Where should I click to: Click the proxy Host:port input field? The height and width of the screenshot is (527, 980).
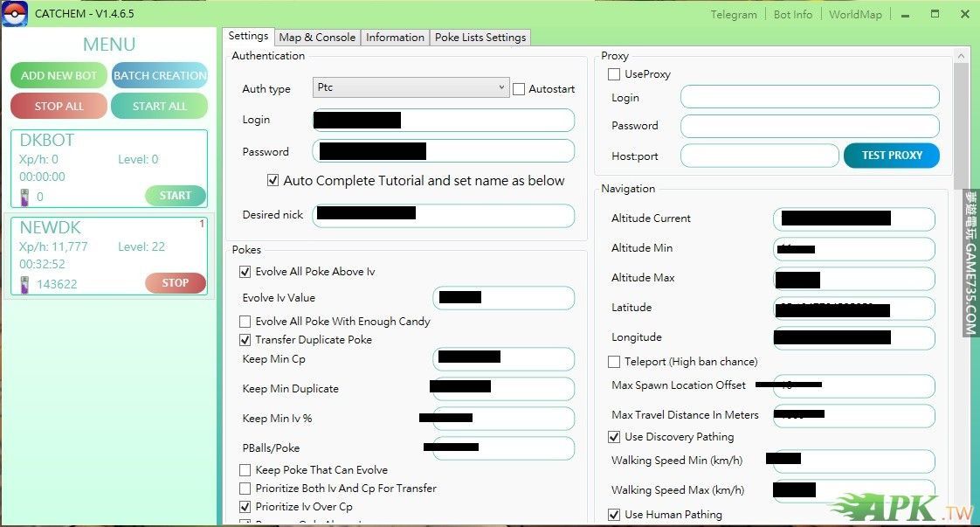(759, 156)
